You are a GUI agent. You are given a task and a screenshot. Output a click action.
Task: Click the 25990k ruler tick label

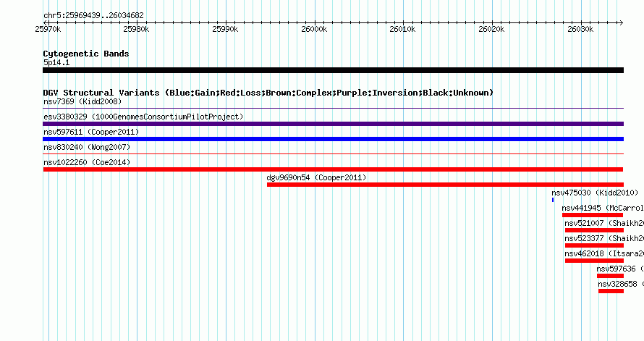[x=225, y=29]
